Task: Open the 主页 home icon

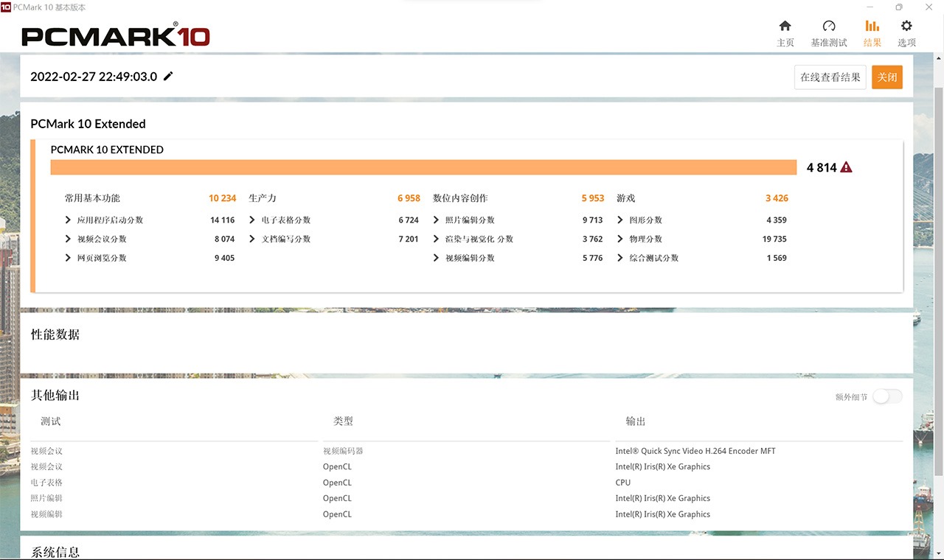Action: 785,26
